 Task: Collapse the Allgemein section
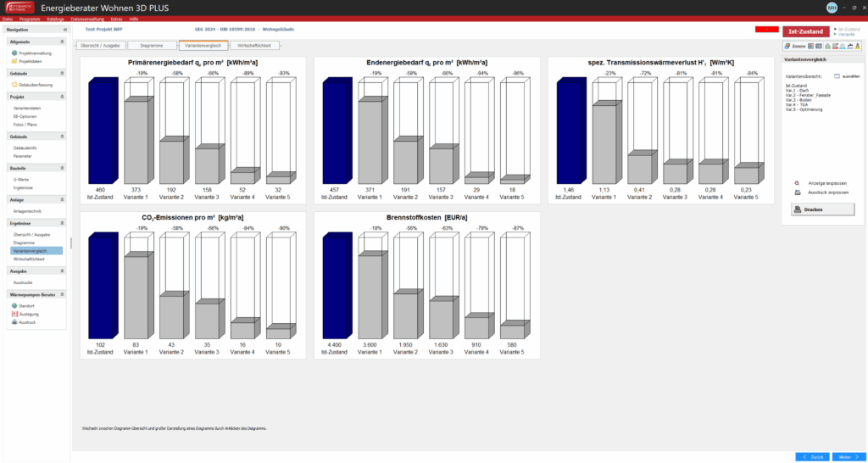64,41
